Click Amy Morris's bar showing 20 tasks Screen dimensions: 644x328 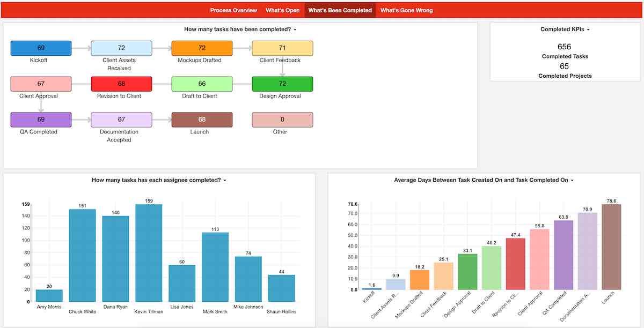pos(49,295)
